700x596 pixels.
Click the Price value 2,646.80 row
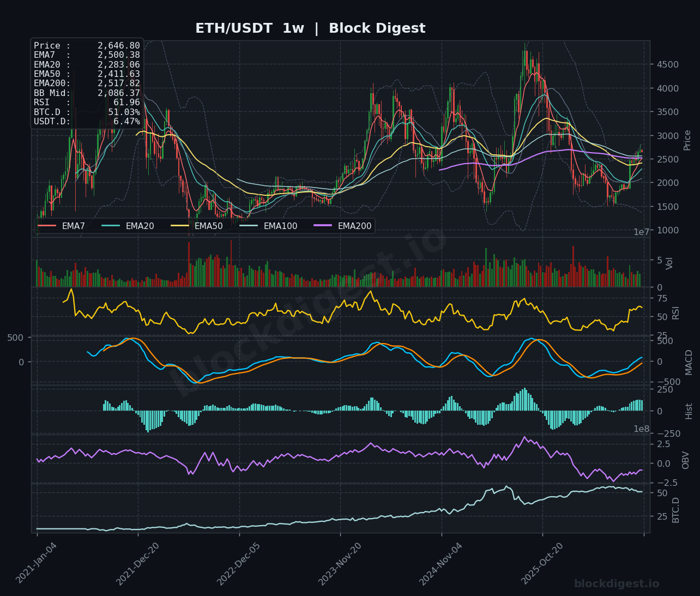pyautogui.click(x=87, y=46)
